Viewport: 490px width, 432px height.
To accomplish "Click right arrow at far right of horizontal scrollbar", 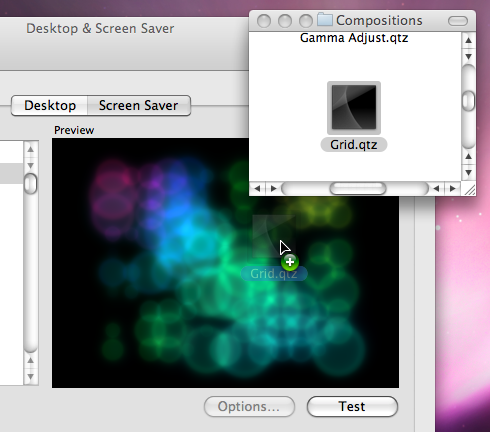I will pyautogui.click(x=452, y=189).
